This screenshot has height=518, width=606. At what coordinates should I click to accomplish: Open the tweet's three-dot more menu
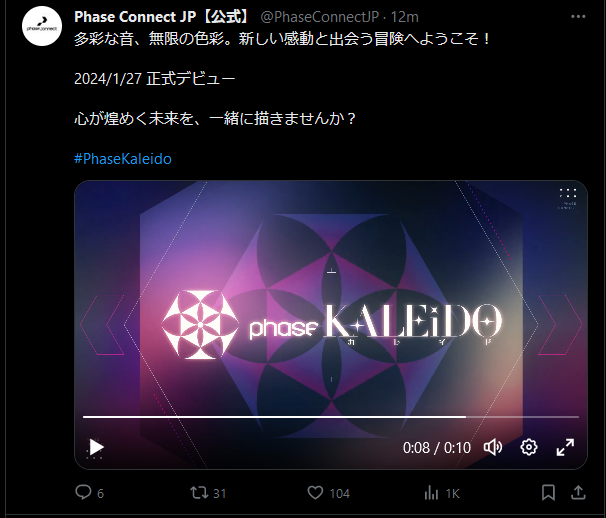(x=578, y=17)
